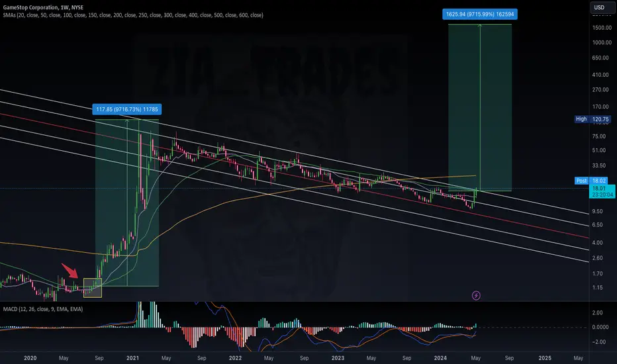Click 6.50 on the price axis

pos(597,225)
